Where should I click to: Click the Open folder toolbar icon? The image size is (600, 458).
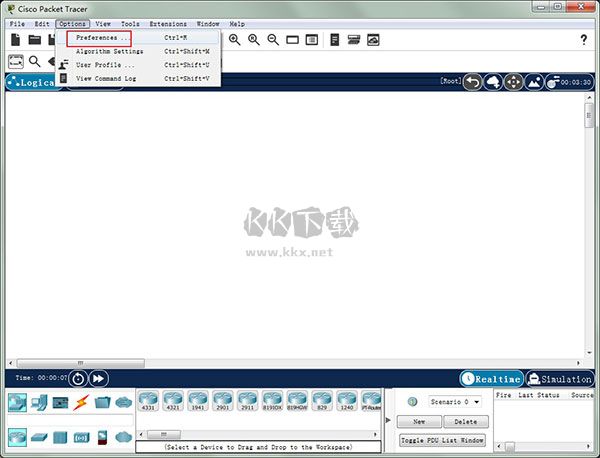pyautogui.click(x=34, y=39)
